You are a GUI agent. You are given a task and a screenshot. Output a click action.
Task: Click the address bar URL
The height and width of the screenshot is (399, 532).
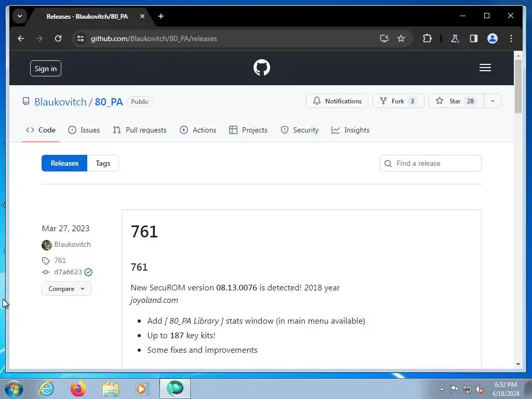coord(154,38)
